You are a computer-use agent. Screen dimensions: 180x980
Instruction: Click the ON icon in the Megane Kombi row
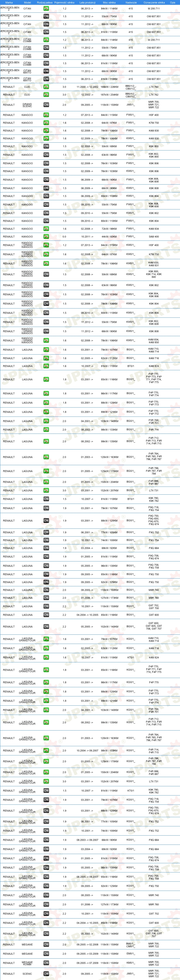click(46, 963)
